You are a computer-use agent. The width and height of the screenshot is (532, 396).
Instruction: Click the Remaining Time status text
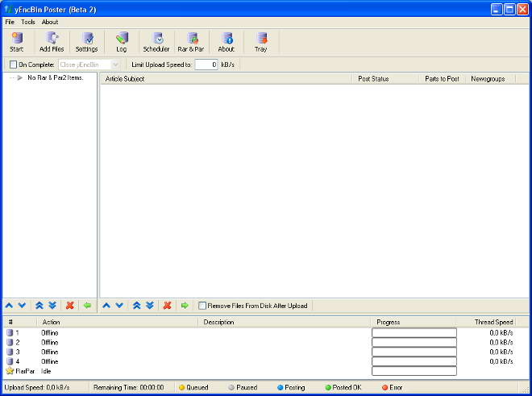pos(129,387)
